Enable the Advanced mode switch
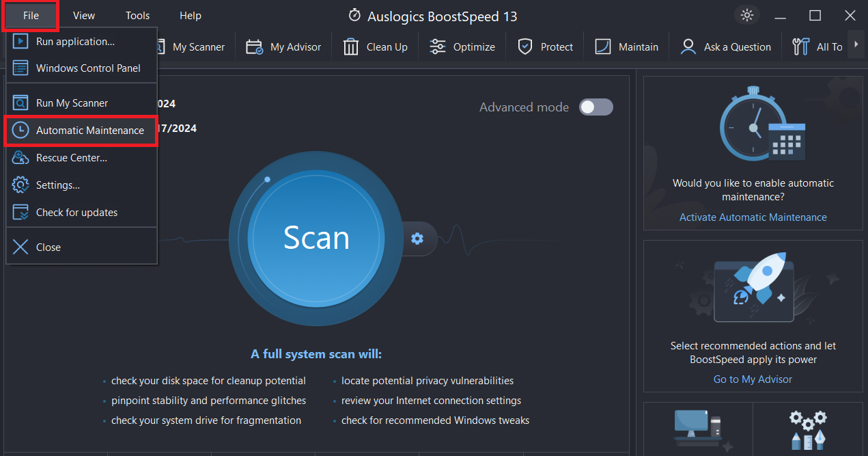Screen dimensions: 868x456 coord(596,107)
